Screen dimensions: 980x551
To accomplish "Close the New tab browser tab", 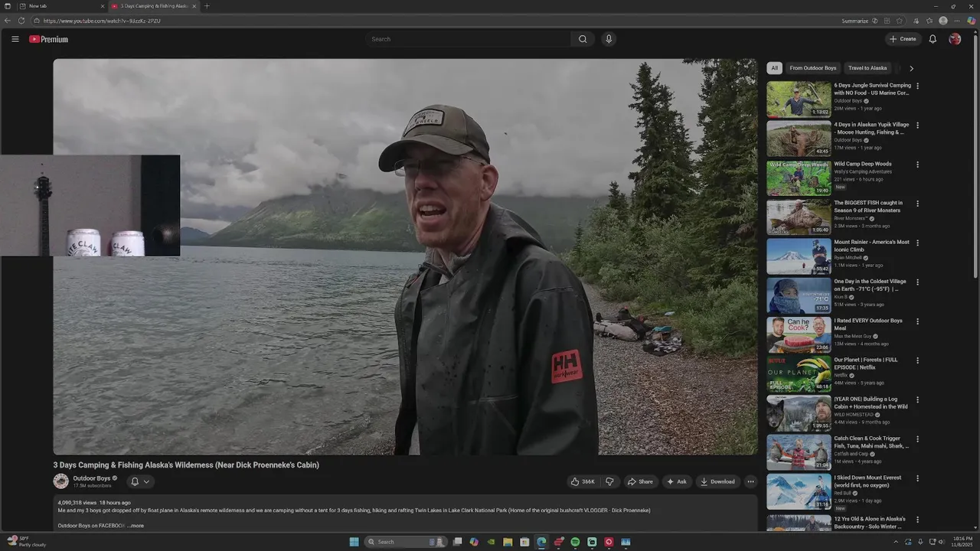I will [103, 6].
